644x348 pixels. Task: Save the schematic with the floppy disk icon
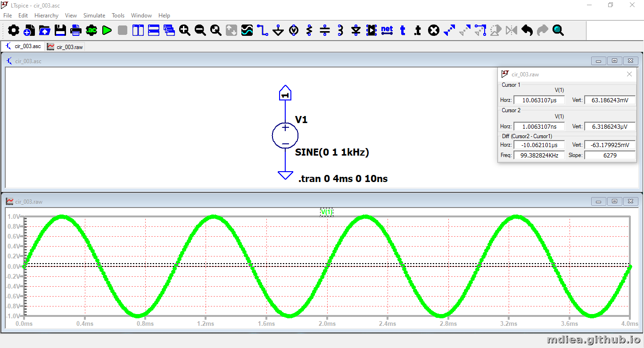pyautogui.click(x=60, y=31)
